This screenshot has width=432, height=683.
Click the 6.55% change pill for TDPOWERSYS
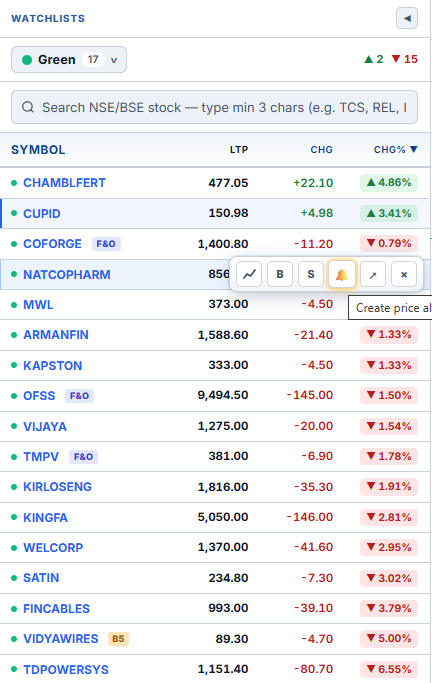pyautogui.click(x=389, y=669)
